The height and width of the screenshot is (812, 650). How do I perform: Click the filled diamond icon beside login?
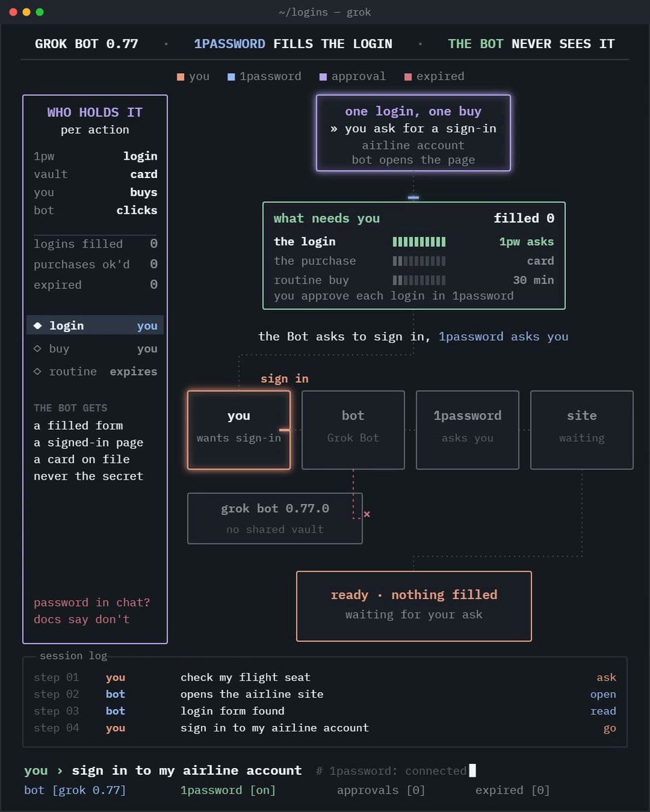(x=38, y=325)
